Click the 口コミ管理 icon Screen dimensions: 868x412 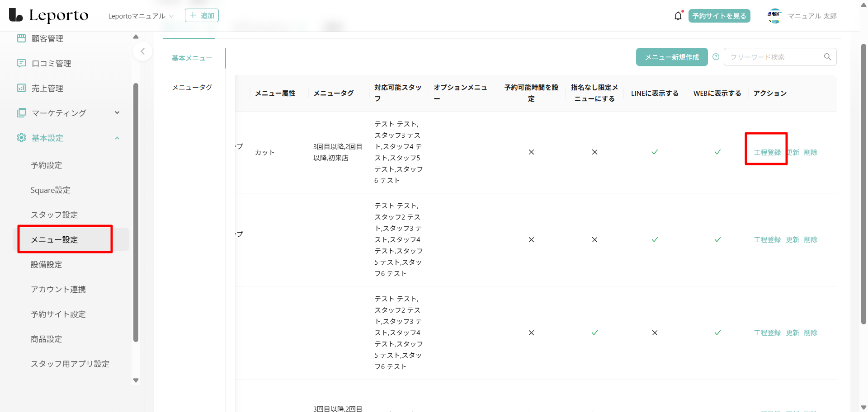[21, 63]
